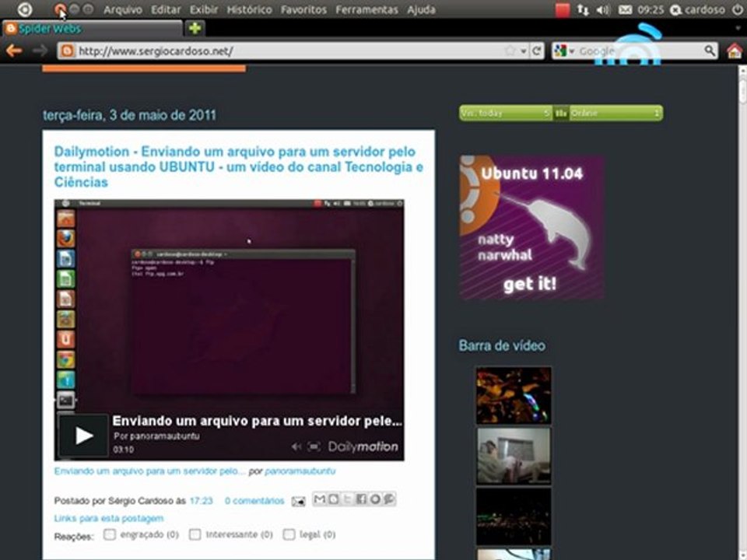Click the terça-feira, 3 de maio date header

[x=129, y=115]
